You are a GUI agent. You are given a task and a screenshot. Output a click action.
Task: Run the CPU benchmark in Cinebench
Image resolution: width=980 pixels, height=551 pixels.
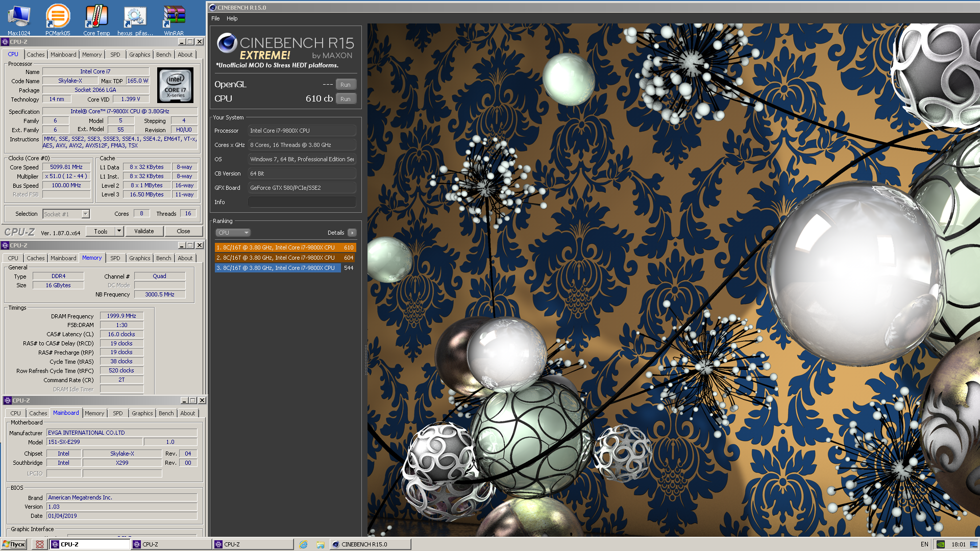(346, 99)
